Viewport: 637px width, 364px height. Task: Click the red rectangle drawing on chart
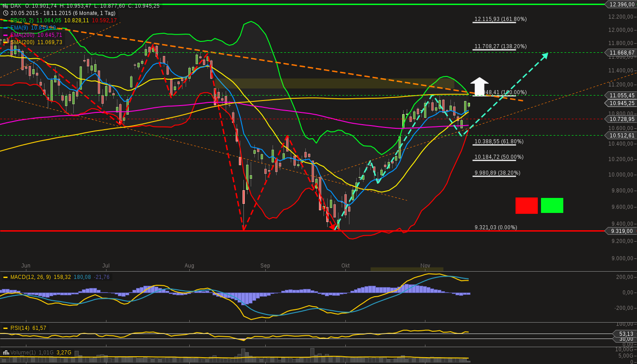click(526, 206)
